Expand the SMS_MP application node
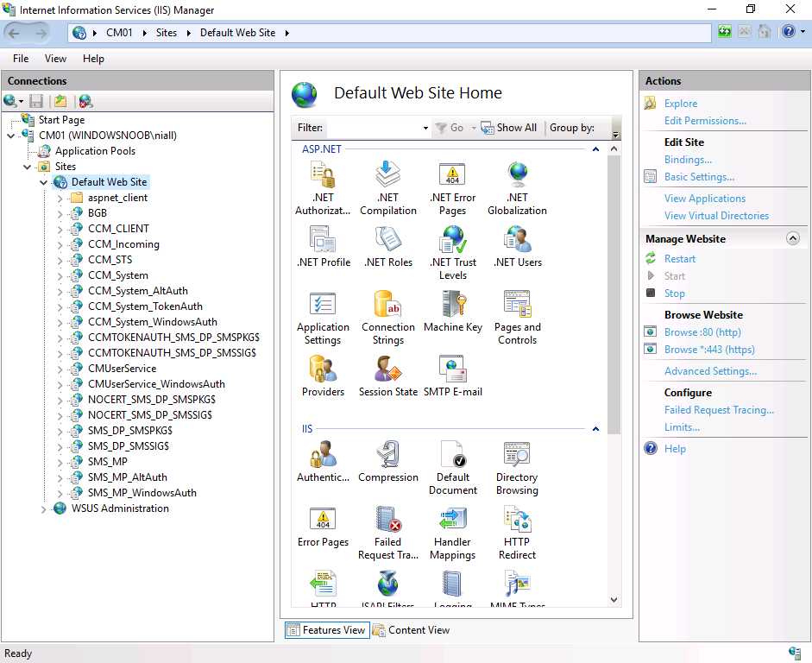 60,463
